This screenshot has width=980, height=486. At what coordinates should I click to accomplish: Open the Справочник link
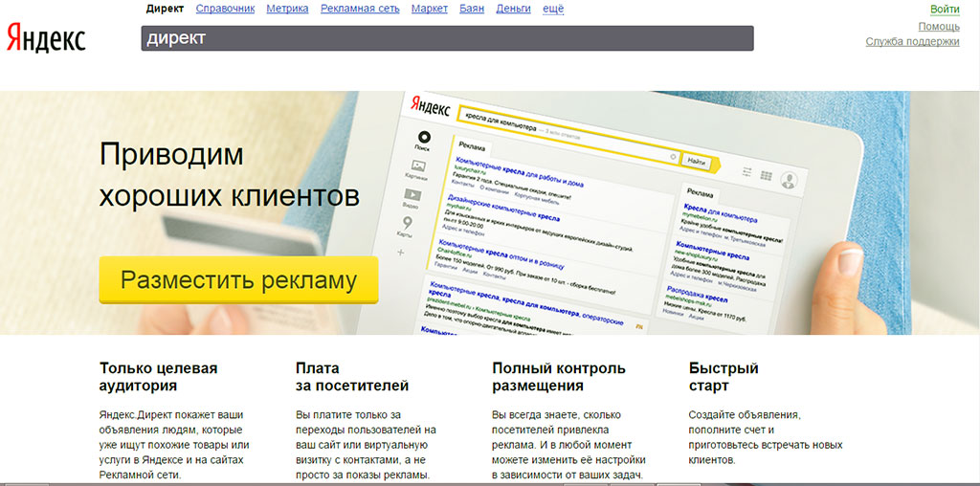225,9
